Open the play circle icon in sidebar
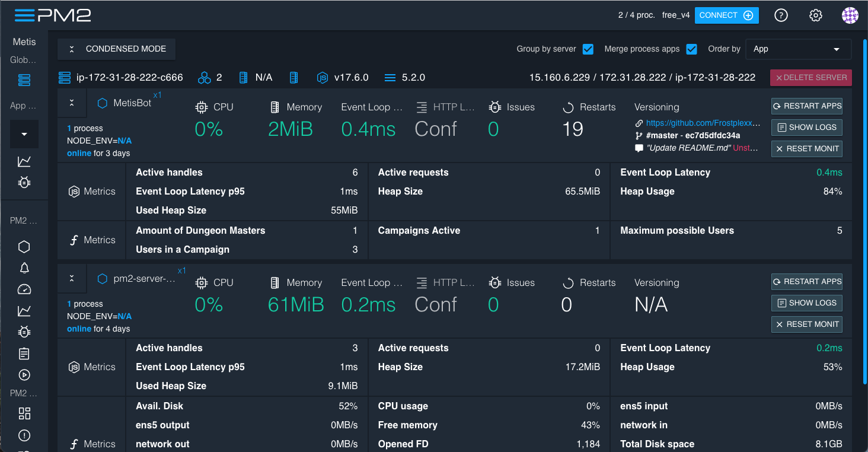The width and height of the screenshot is (868, 452). [x=24, y=375]
